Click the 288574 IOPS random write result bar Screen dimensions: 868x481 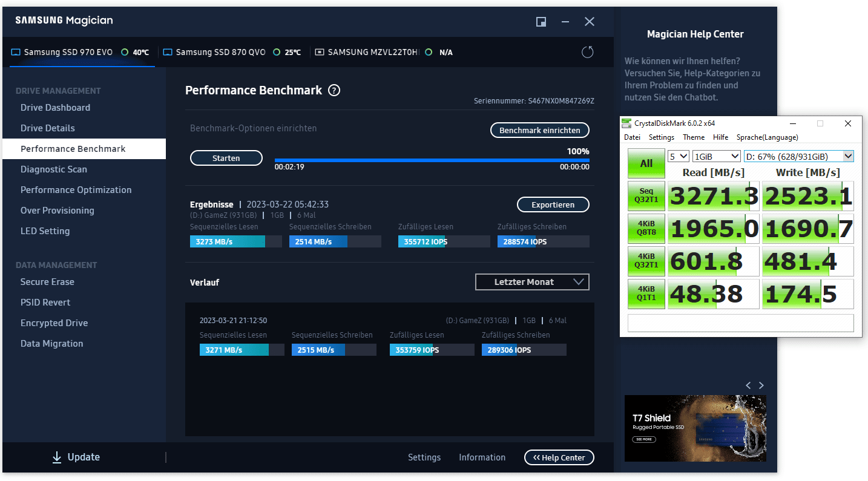point(544,241)
